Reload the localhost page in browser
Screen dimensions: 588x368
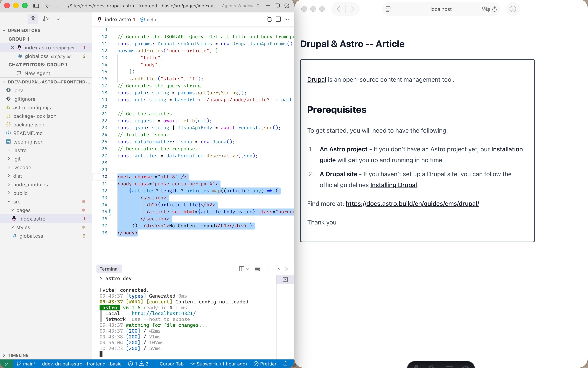pyautogui.click(x=494, y=9)
